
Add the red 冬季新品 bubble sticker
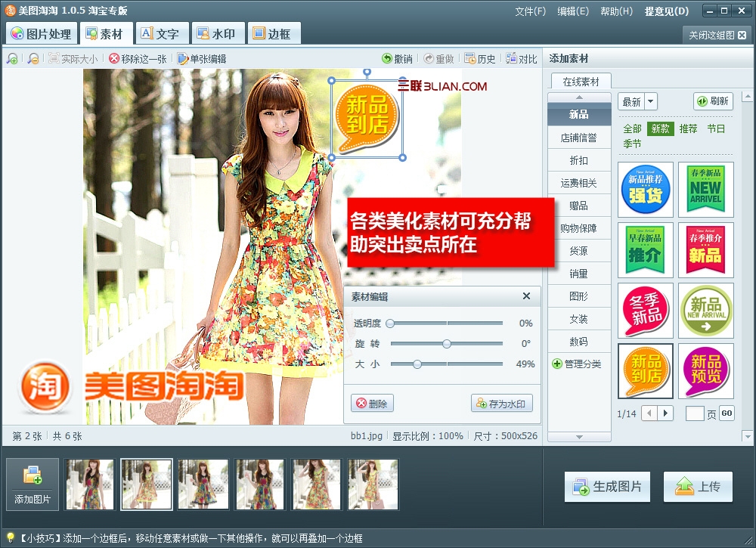click(x=646, y=311)
